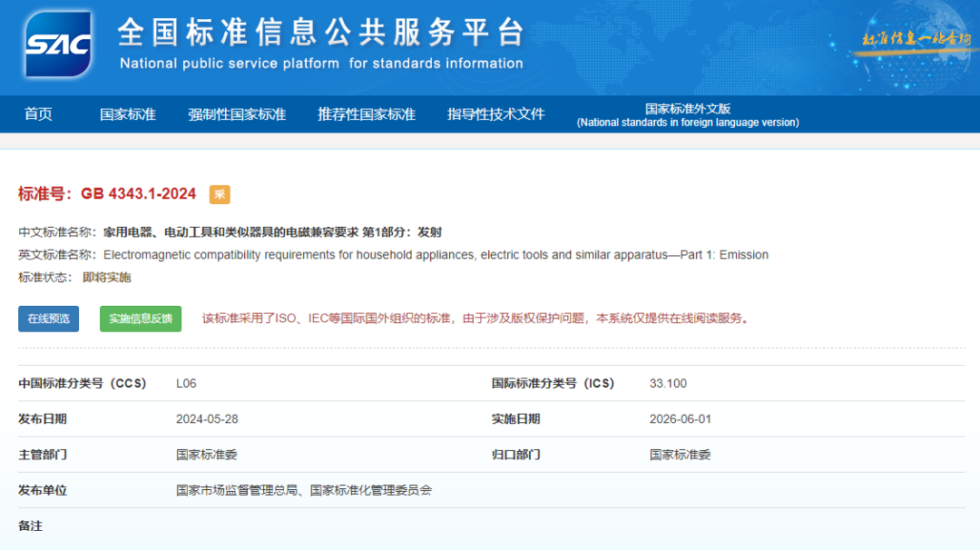
Task: Click the ICS value 33.100
Action: coord(668,384)
